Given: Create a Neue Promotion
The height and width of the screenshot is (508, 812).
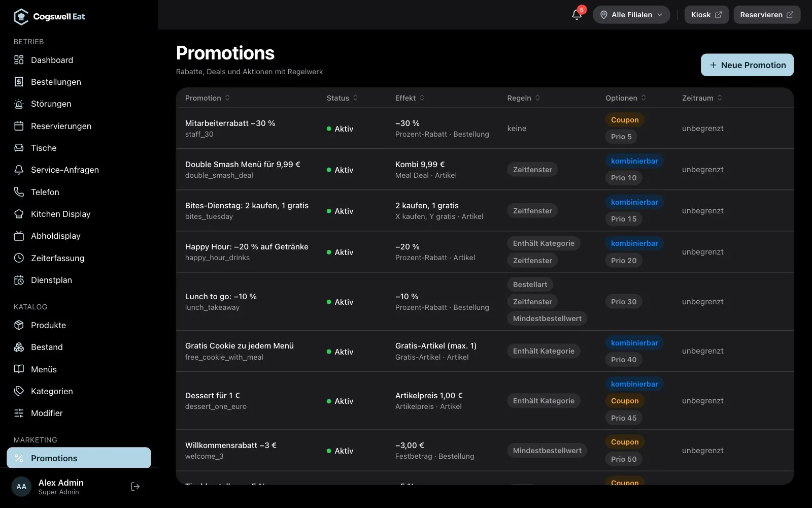Looking at the screenshot, I should pos(747,65).
